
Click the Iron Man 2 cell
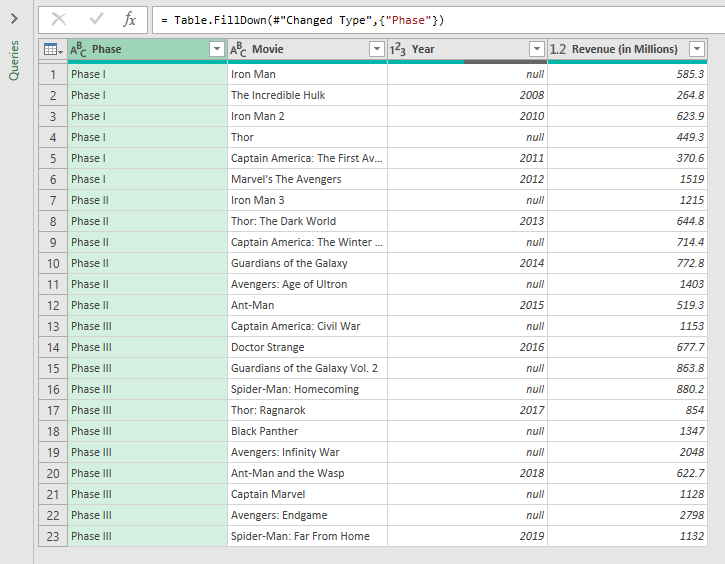(307, 116)
